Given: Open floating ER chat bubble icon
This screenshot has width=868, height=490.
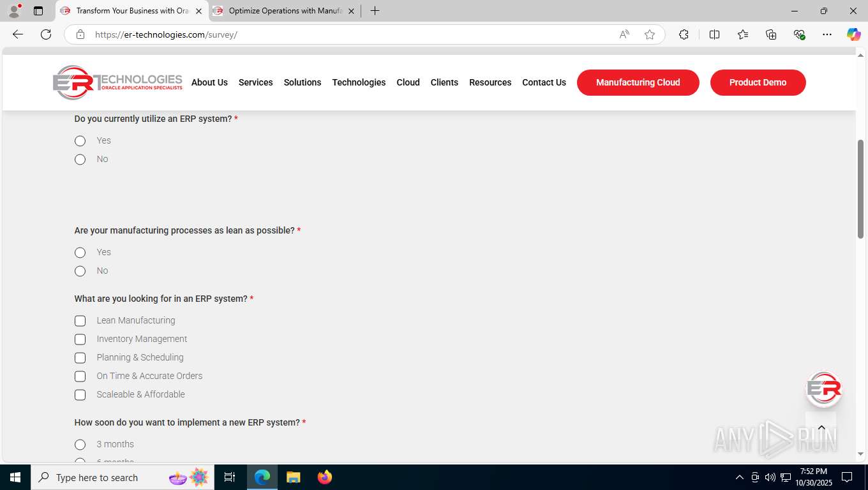Looking at the screenshot, I should point(823,389).
